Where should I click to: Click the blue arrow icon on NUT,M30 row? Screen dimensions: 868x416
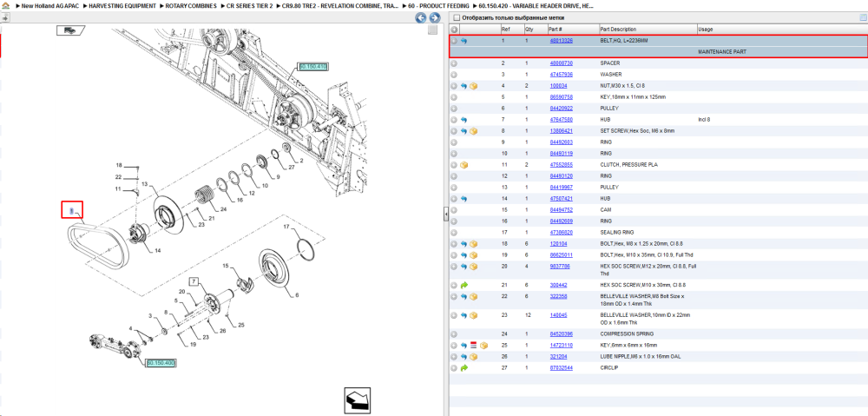tap(464, 86)
